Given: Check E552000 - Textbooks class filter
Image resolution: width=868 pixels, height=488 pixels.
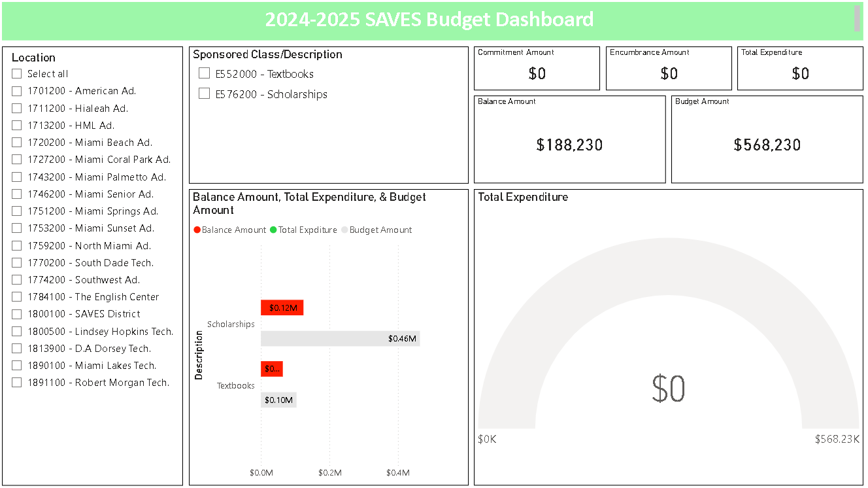Looking at the screenshot, I should pos(205,73).
